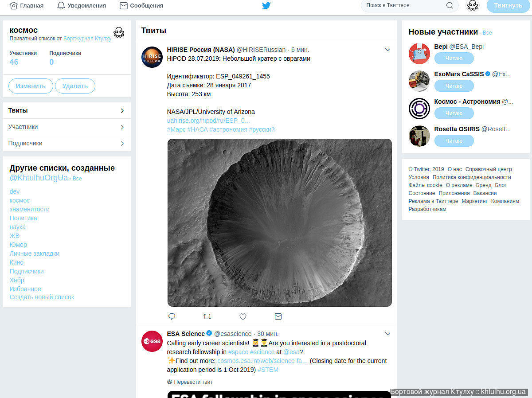Open Уведомления notifications
Screen dimensions: 532x398
tap(82, 6)
